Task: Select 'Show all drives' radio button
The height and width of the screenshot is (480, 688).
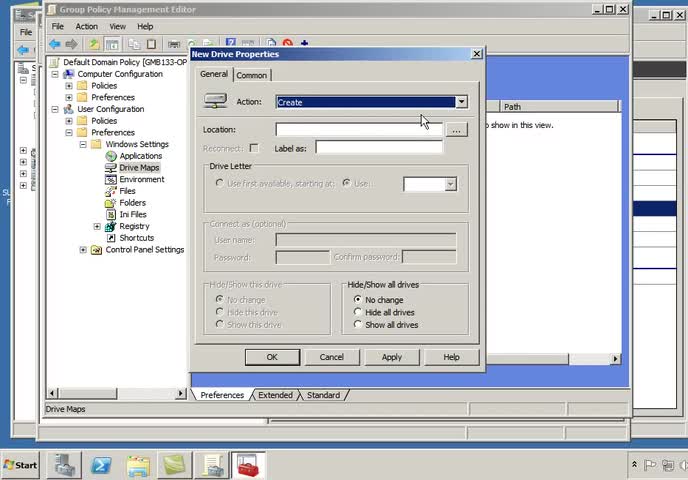Action: [358, 324]
